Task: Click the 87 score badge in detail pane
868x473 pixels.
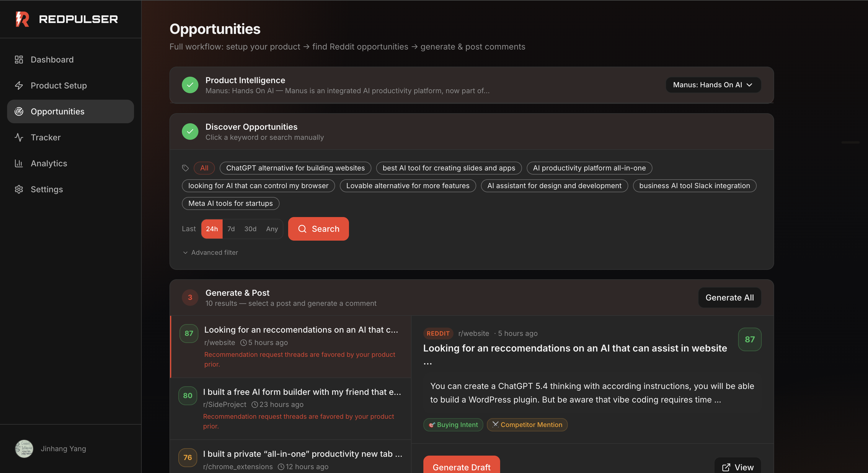Action: [749, 339]
